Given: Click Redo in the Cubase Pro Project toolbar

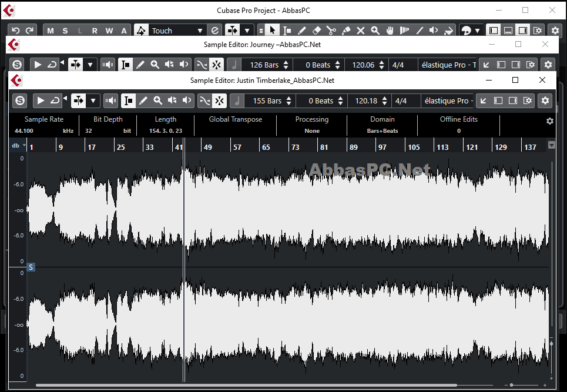Looking at the screenshot, I should tap(30, 31).
